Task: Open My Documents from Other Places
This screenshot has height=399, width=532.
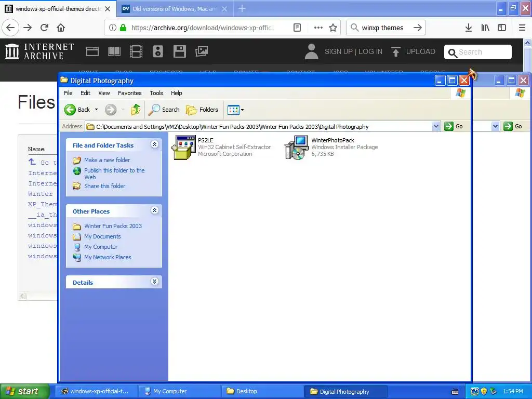Action: 102,236
